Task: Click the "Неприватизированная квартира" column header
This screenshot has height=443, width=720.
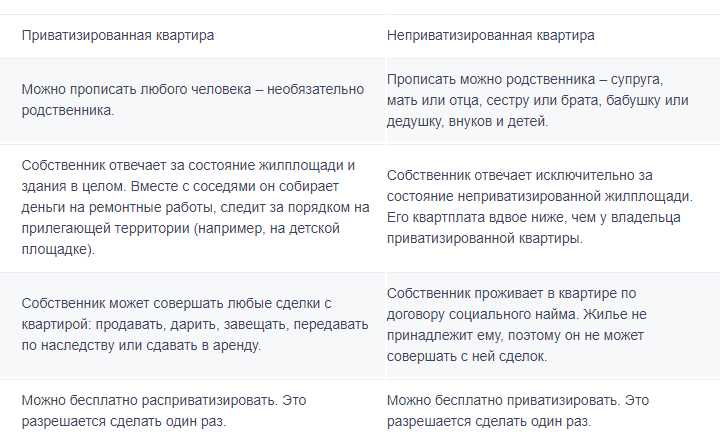Action: coord(490,35)
